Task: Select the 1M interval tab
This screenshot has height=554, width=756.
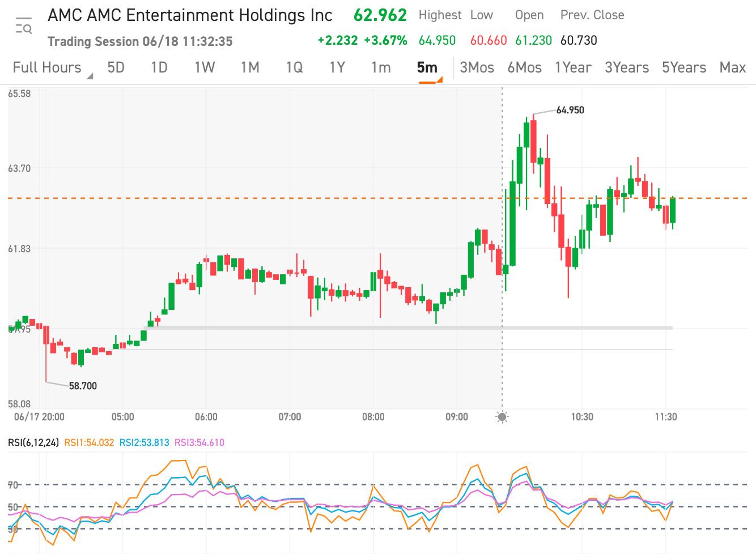Action: tap(250, 67)
